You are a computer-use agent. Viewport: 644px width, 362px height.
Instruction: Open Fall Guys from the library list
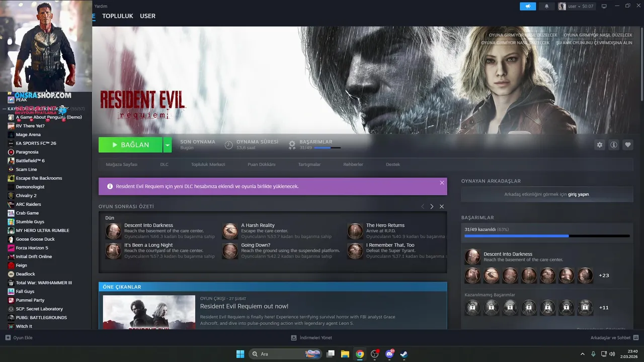click(x=25, y=292)
